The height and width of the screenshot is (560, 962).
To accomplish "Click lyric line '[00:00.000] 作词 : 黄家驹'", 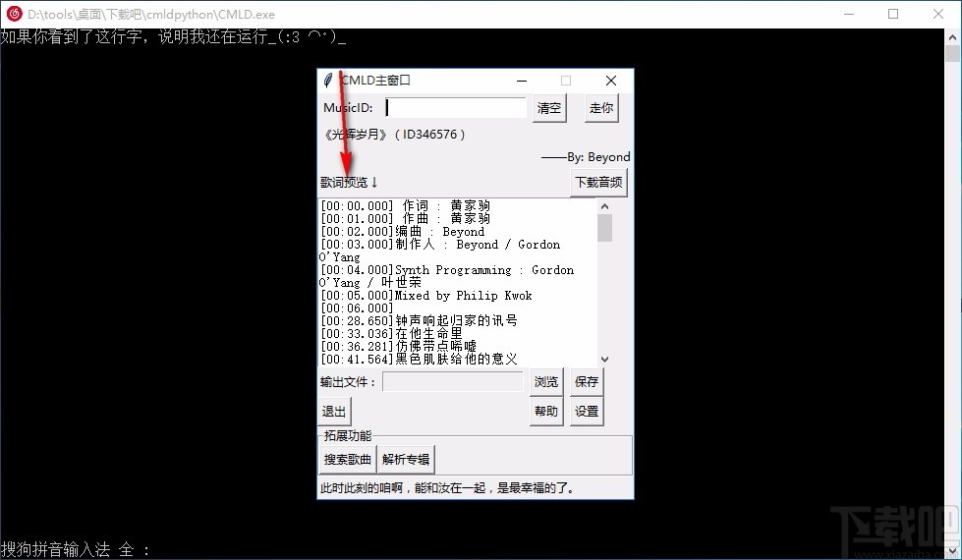I will [405, 205].
